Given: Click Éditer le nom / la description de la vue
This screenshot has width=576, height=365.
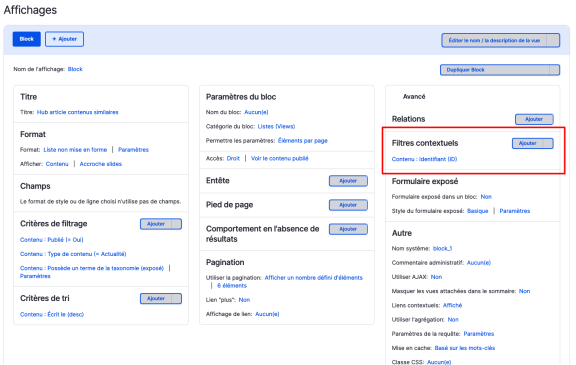Looking at the screenshot, I should (494, 40).
